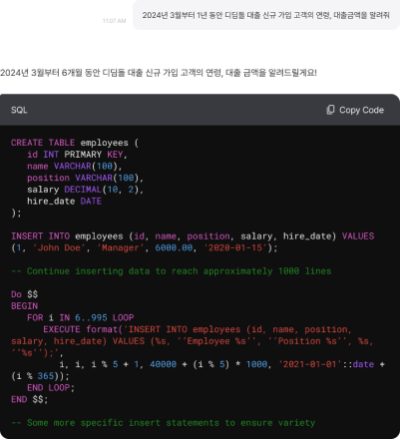The width and height of the screenshot is (400, 440).
Task: Click the END LOOP; line
Action: pyautogui.click(x=51, y=388)
